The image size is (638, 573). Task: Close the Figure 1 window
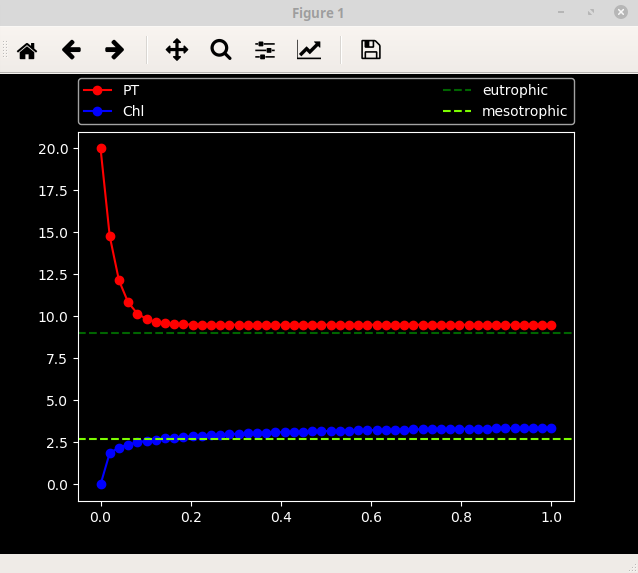pyautogui.click(x=620, y=13)
